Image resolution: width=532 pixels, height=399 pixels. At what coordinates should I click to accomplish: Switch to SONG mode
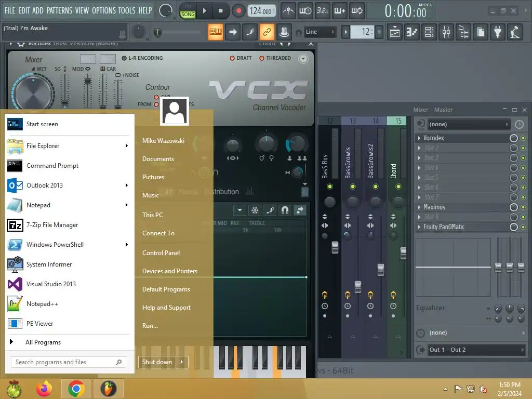click(188, 14)
